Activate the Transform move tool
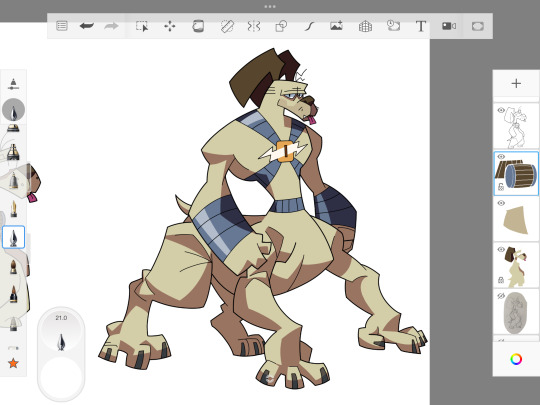Screen dimensions: 540x405 [170, 26]
